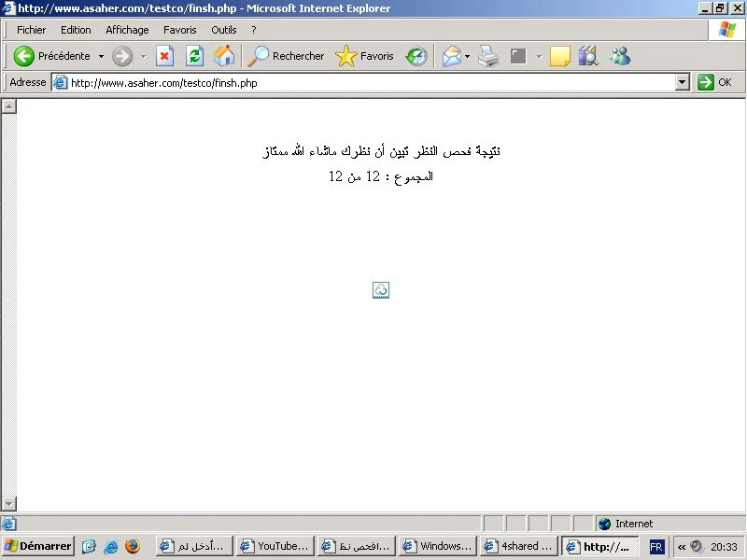Open the Affichage menu
This screenshot has height=560, width=747.
pos(127,30)
